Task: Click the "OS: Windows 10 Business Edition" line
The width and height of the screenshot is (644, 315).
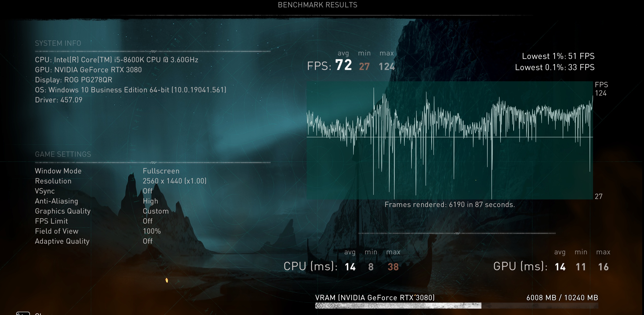Action: (x=131, y=90)
